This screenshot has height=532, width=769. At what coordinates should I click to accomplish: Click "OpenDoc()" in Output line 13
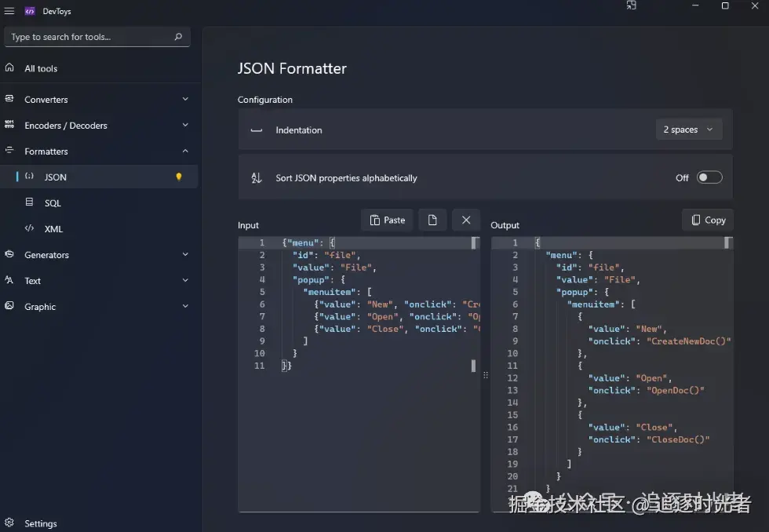pyautogui.click(x=676, y=390)
